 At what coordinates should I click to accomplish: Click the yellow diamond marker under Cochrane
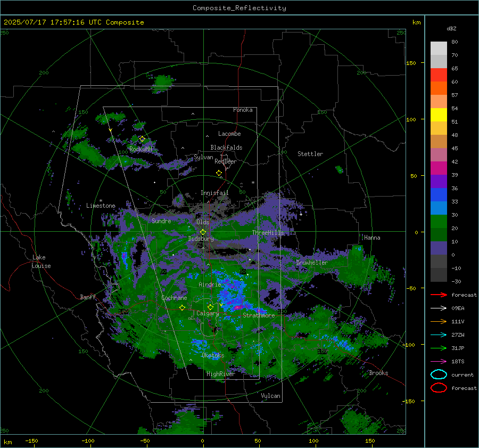(x=183, y=308)
